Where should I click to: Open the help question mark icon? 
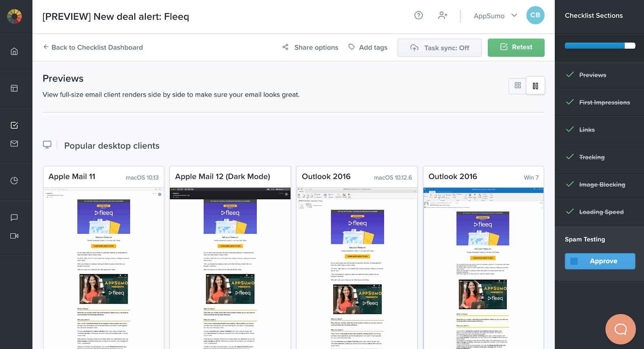[x=419, y=15]
